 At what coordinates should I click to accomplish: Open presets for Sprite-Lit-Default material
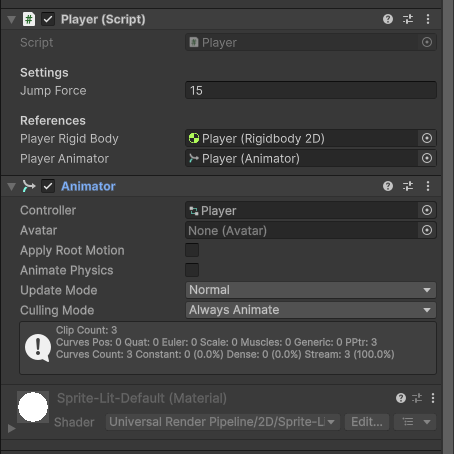pyautogui.click(x=417, y=398)
